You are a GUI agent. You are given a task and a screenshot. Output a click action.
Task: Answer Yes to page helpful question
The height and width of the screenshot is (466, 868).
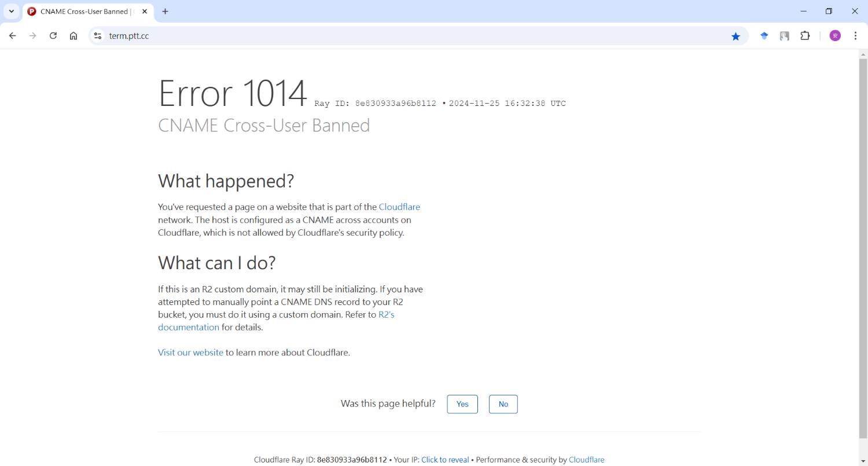coord(462,404)
